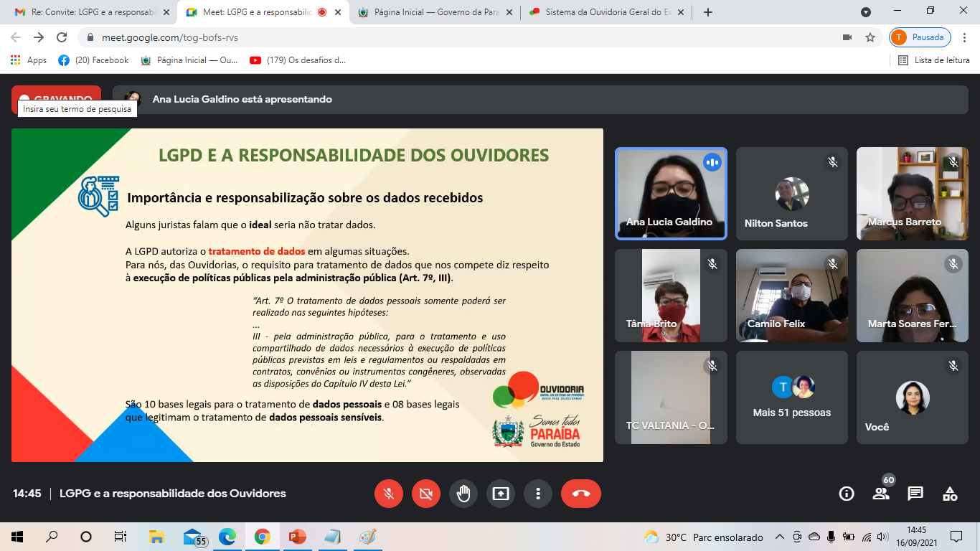Screen dimensions: 980x551
Task: Reload the Meet page
Action: point(62,37)
